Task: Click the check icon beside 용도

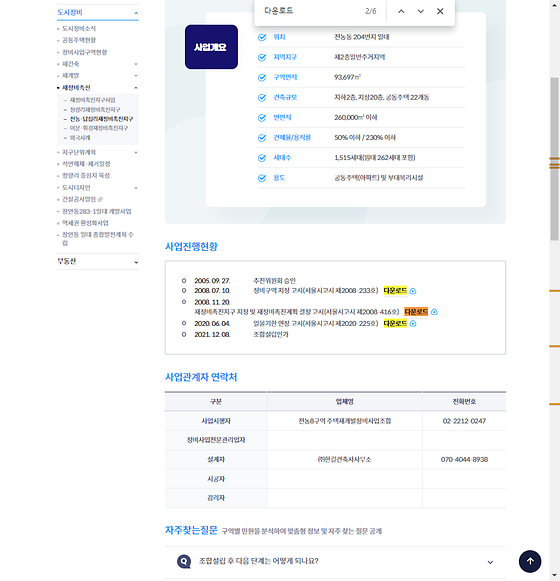Action: point(262,178)
